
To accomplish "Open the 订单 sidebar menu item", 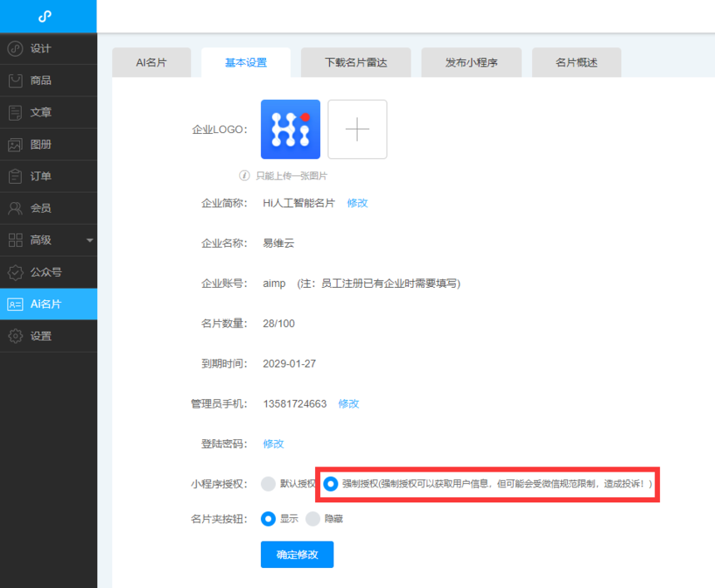I will tap(48, 176).
